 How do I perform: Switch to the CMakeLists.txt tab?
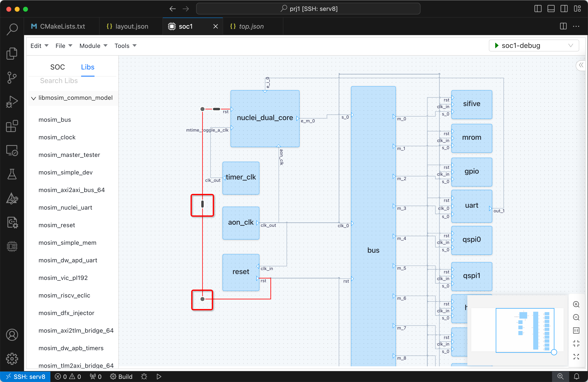[x=62, y=26]
